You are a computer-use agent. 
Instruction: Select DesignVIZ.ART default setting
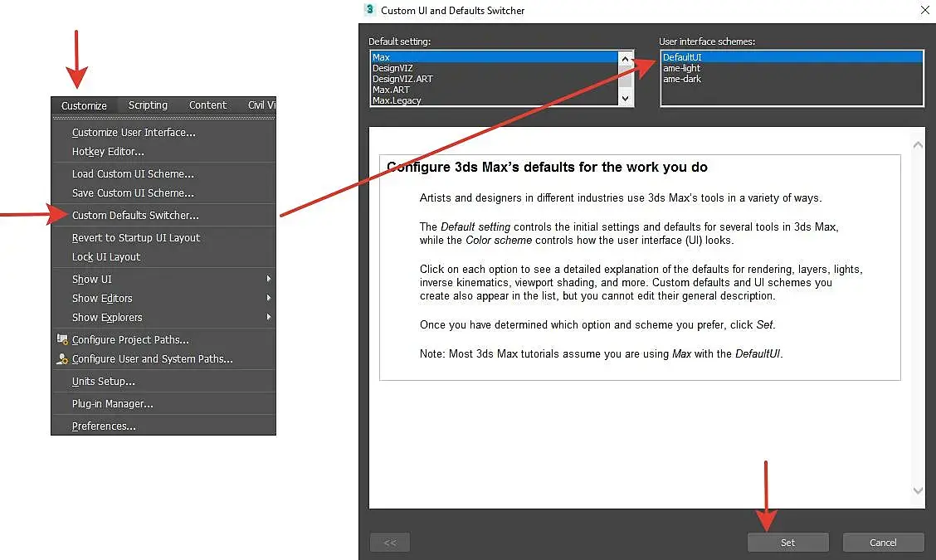click(x=495, y=79)
